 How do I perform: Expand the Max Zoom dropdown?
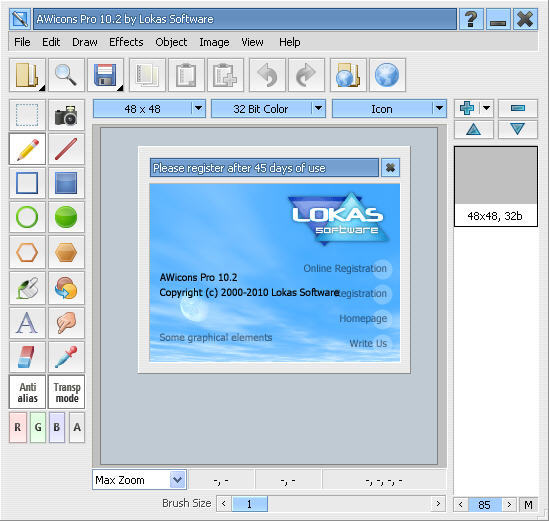(178, 480)
